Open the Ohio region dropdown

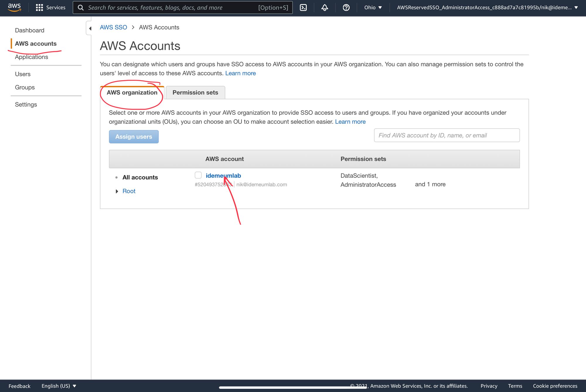373,8
